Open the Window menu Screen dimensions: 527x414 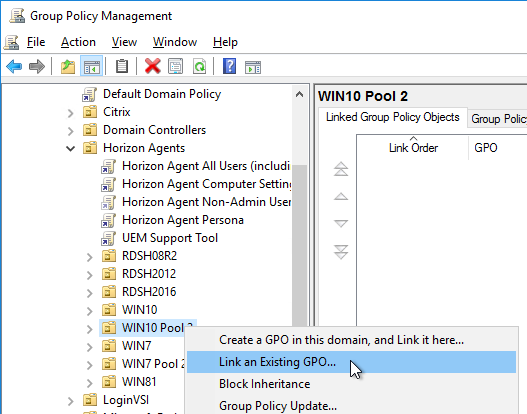[175, 42]
